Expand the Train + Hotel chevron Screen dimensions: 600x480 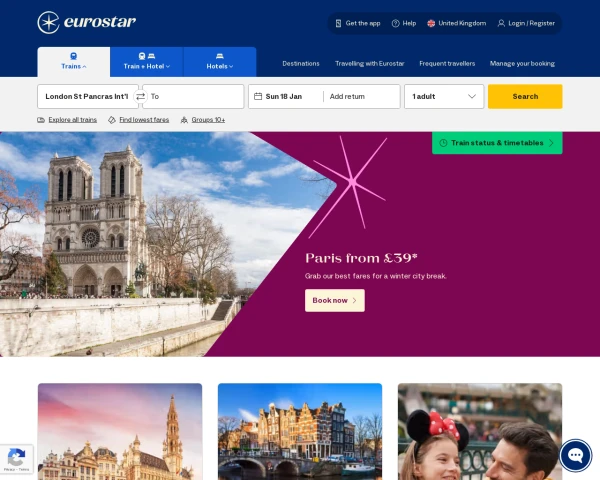168,67
